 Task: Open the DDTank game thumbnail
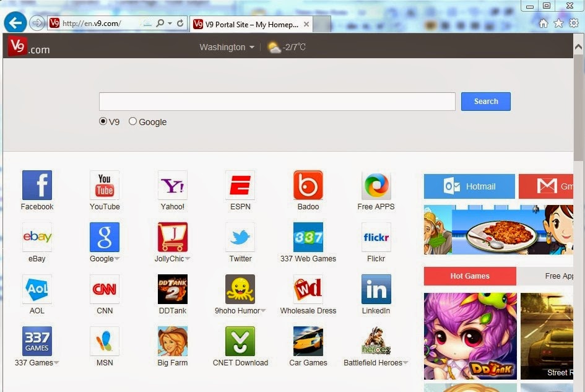click(470, 336)
